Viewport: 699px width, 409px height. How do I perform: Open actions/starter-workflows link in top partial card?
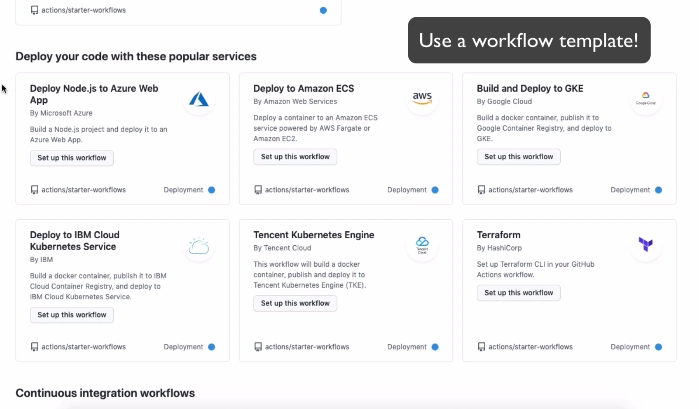[83, 10]
